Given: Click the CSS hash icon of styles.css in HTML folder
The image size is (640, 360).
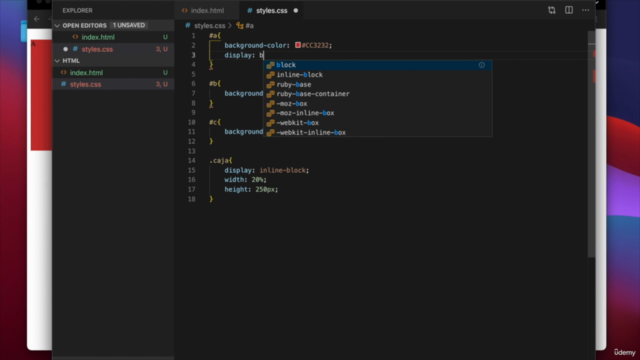Looking at the screenshot, I should point(63,84).
